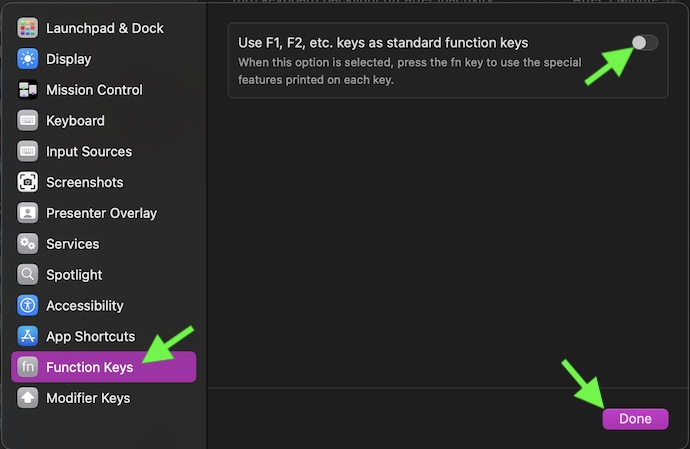This screenshot has height=449, width=690.
Task: Click the Mission Control icon
Action: point(28,90)
